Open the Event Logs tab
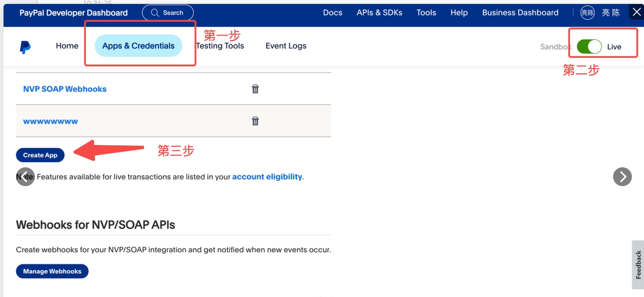 [x=286, y=46]
